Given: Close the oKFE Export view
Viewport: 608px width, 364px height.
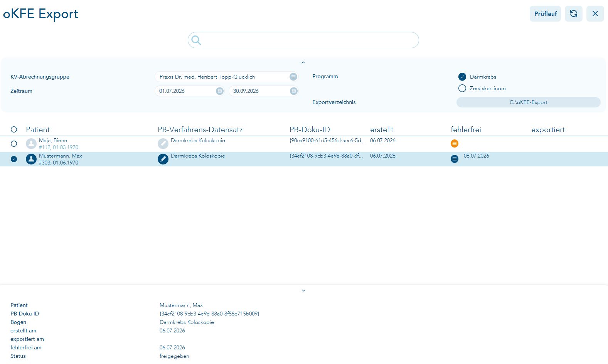Looking at the screenshot, I should pos(595,14).
